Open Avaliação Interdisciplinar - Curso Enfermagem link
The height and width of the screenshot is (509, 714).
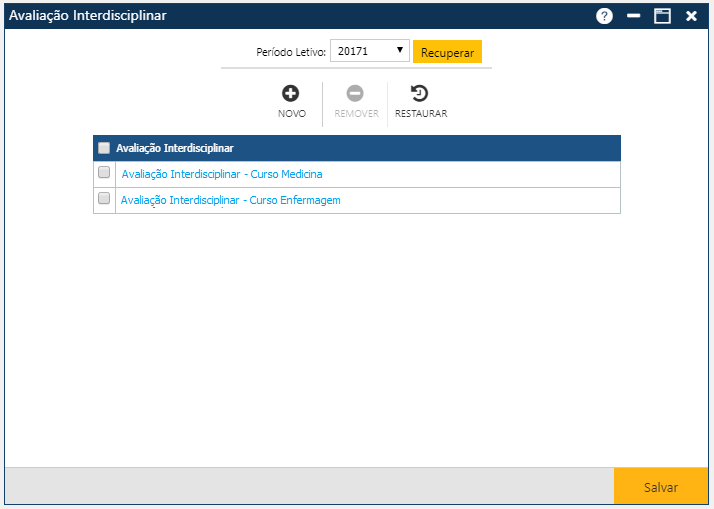pos(230,200)
